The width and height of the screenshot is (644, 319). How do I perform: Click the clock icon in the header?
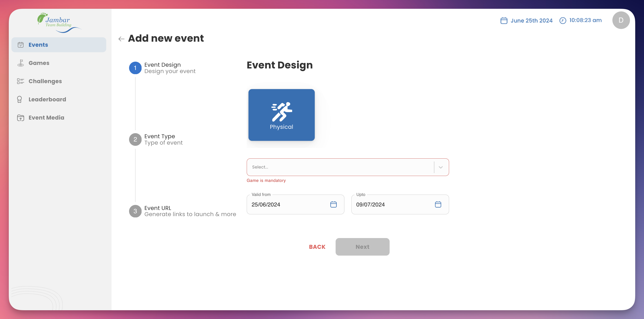(x=563, y=20)
